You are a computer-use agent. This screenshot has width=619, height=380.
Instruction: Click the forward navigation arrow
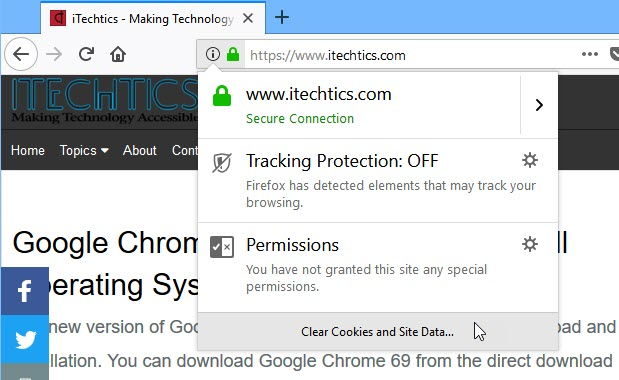coord(54,54)
